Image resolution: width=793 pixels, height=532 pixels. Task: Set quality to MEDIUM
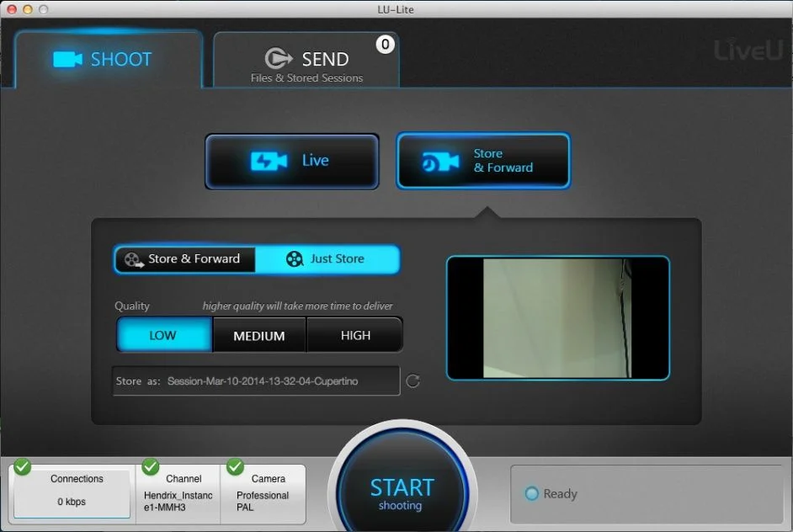(x=259, y=335)
